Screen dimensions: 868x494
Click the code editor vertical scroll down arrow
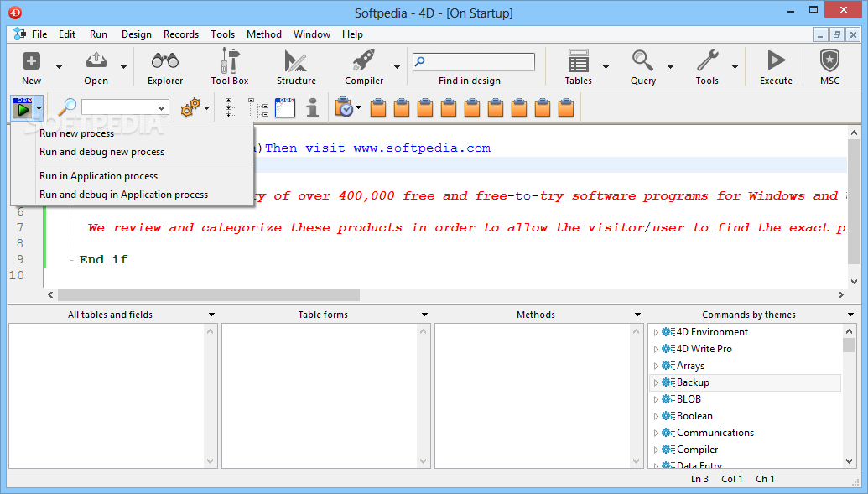[x=854, y=281]
